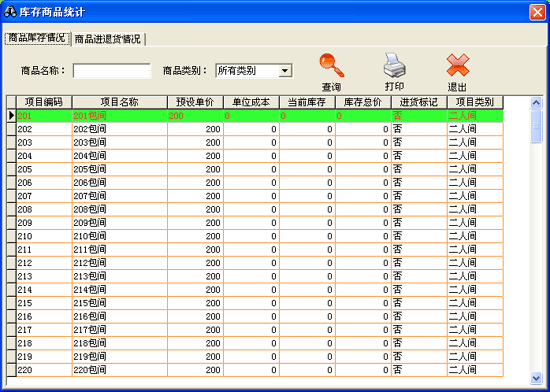Click the 当前库存 column header

[307, 102]
